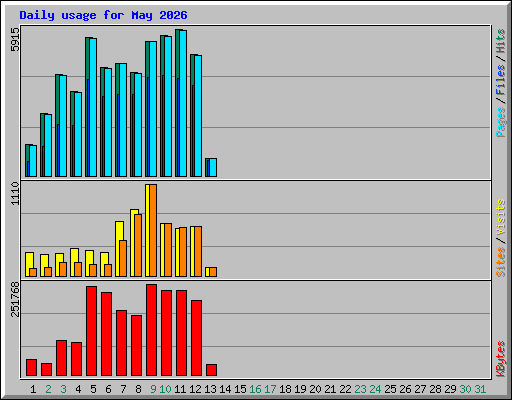Click day 3 on the x-axis
The width and height of the screenshot is (512, 400).
coord(63,389)
